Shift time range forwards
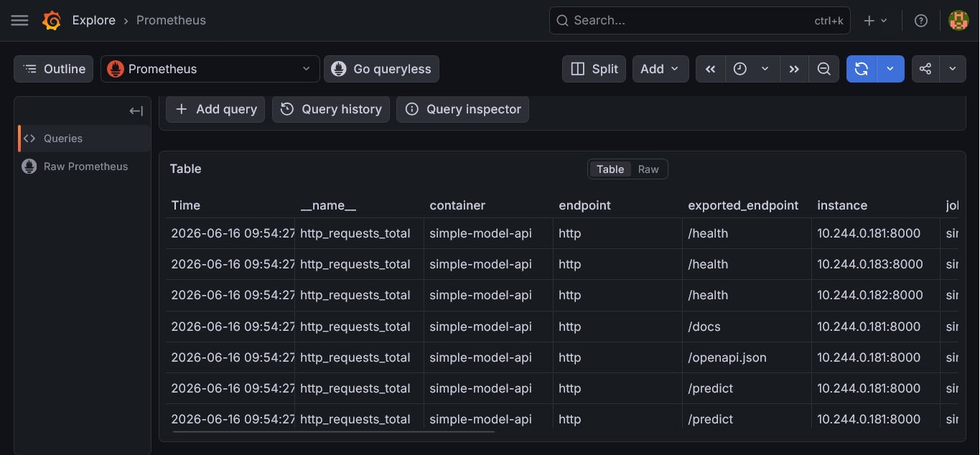The width and height of the screenshot is (980, 455). (x=794, y=69)
